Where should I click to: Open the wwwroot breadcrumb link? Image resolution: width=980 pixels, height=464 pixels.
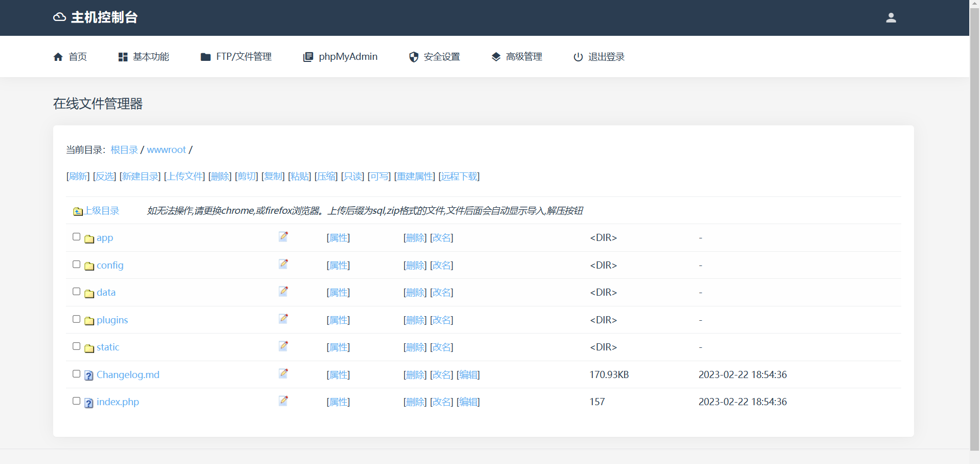click(x=166, y=150)
